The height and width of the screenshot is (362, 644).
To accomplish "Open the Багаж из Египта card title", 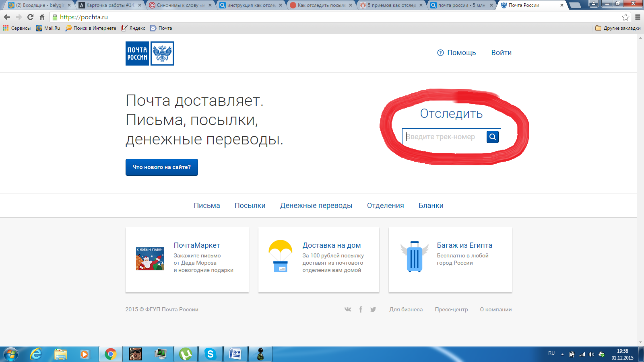I will pyautogui.click(x=464, y=245).
